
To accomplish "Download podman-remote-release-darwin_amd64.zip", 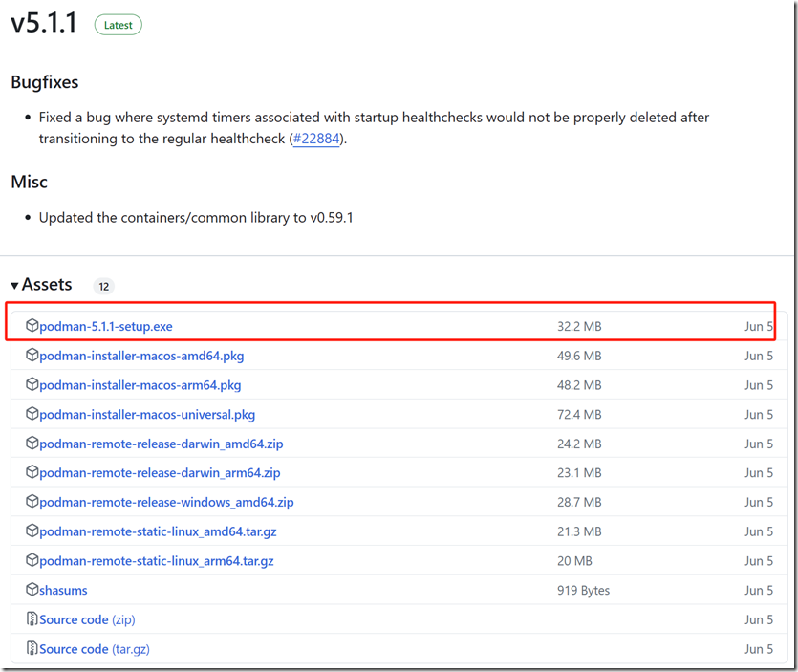I will click(161, 444).
